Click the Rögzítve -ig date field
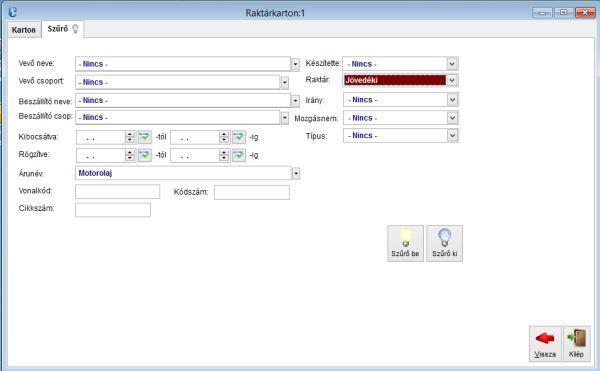This screenshot has height=371, width=600. [195, 155]
